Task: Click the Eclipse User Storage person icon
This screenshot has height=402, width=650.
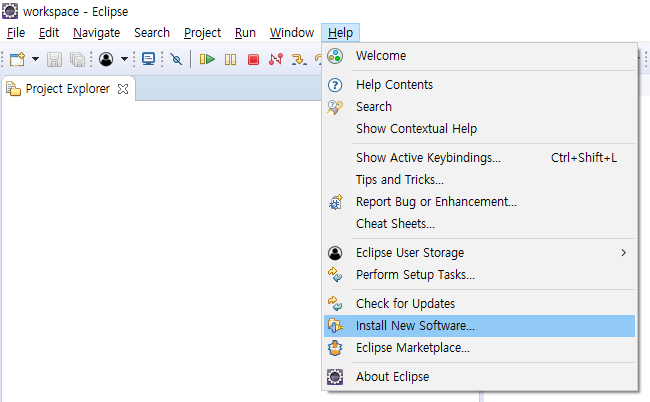Action: click(x=335, y=253)
